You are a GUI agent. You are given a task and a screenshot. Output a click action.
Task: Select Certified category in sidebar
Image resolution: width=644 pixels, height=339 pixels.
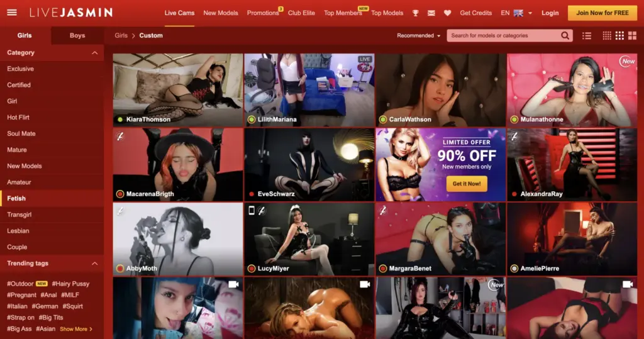[52, 85]
